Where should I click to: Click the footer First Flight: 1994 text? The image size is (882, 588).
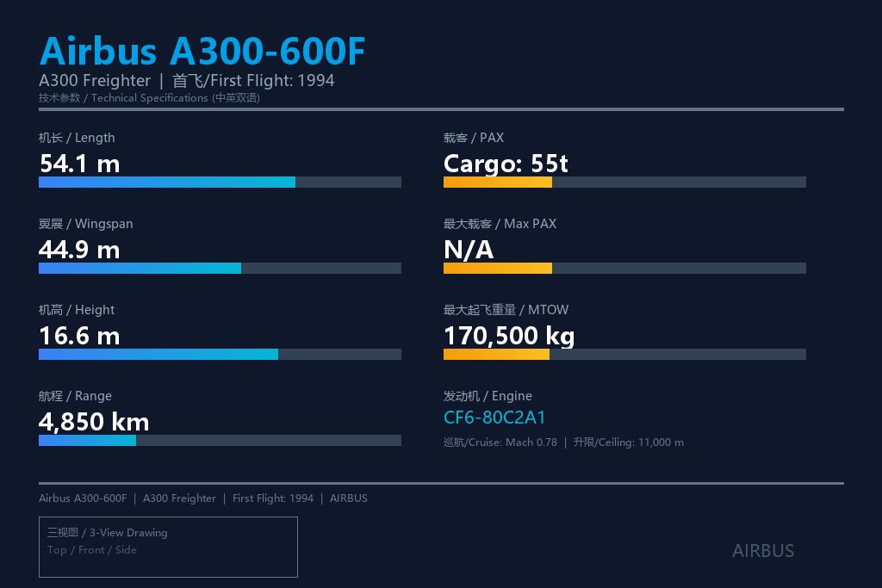tap(273, 498)
